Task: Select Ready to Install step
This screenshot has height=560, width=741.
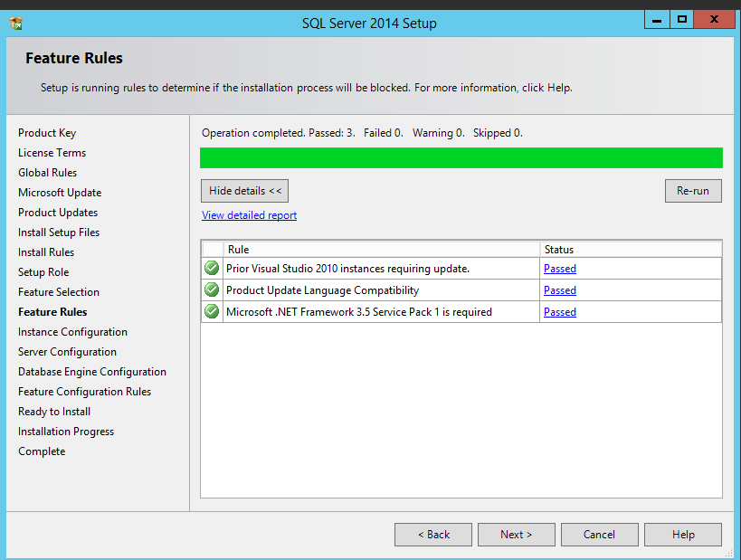Action: (x=54, y=411)
